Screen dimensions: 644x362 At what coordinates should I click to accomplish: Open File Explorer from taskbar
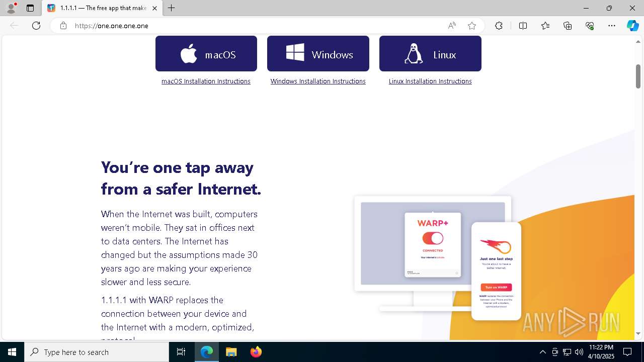(231, 352)
